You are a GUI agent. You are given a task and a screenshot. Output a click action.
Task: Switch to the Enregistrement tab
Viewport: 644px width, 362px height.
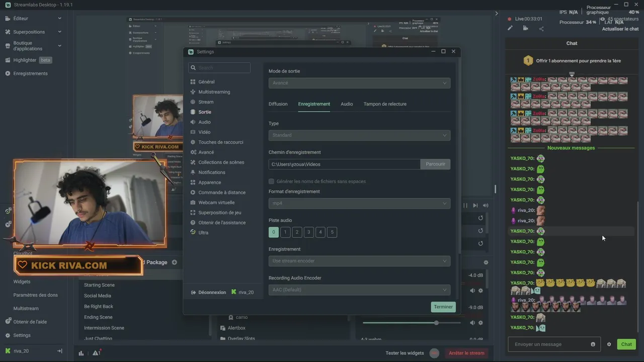314,104
